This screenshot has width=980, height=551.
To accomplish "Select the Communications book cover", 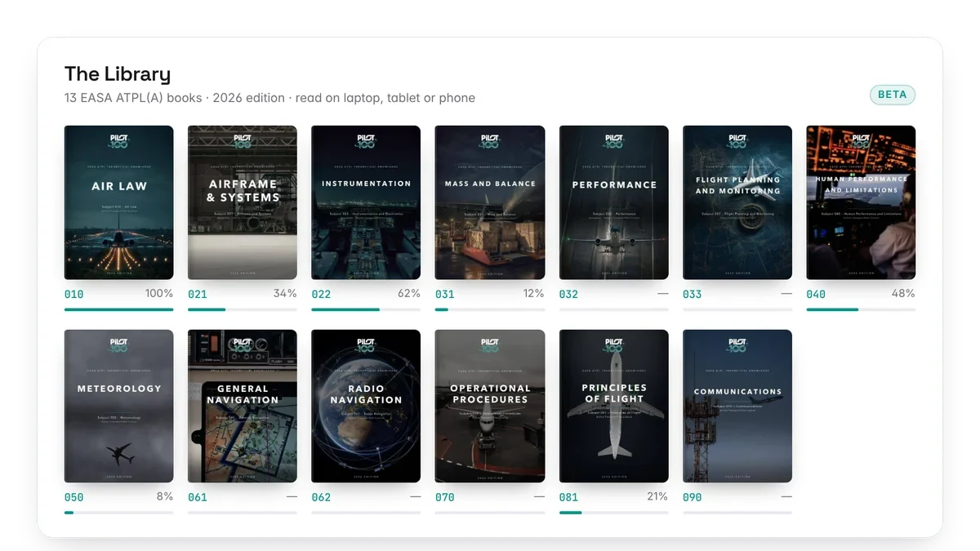I will point(737,407).
